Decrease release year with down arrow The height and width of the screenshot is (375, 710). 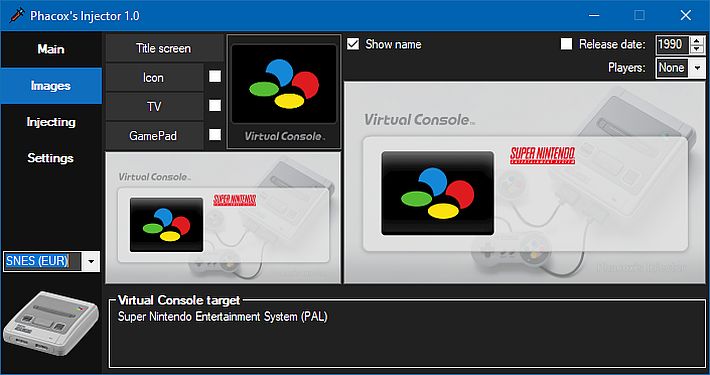point(697,49)
